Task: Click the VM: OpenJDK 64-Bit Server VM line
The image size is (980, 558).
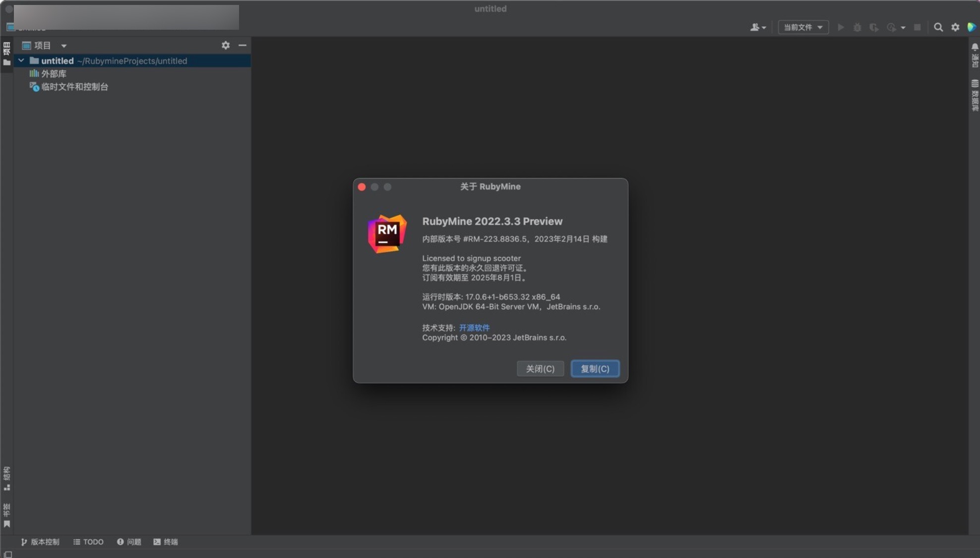Action: [511, 307]
